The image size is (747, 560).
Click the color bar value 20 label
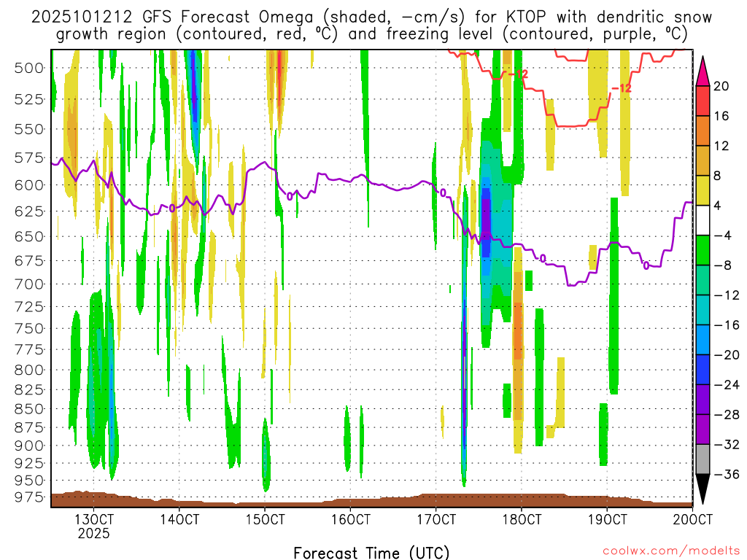point(721,86)
